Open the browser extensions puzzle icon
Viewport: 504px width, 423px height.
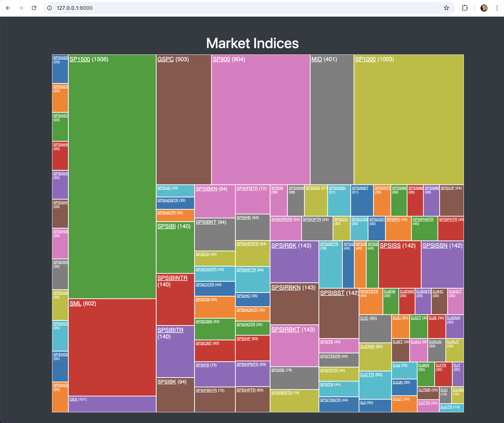tap(465, 8)
